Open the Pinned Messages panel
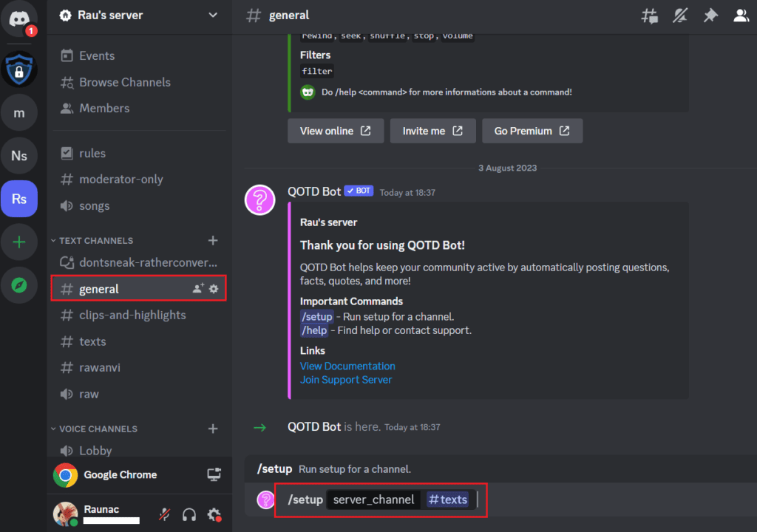The image size is (757, 532). (x=710, y=15)
